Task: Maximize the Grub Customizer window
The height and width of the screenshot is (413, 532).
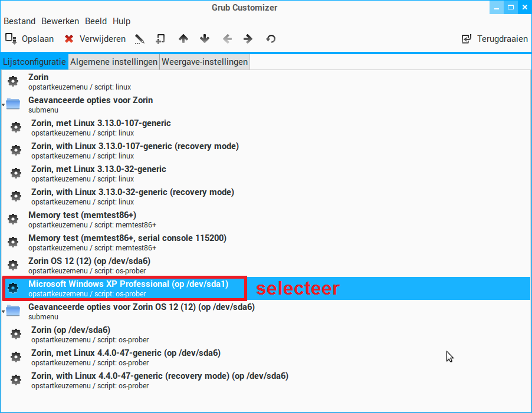Action: click(511, 7)
